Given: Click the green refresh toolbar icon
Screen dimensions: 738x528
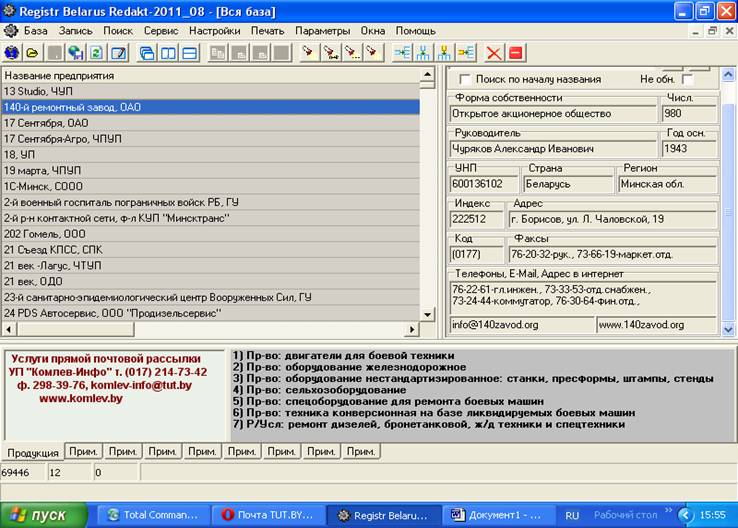Looking at the screenshot, I should point(97,52).
